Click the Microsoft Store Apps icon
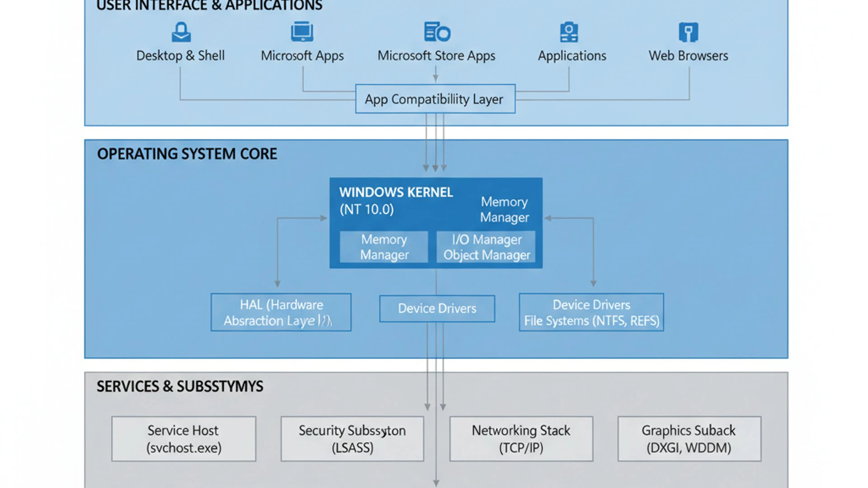Screen dimensions: 868x488 click(x=437, y=32)
